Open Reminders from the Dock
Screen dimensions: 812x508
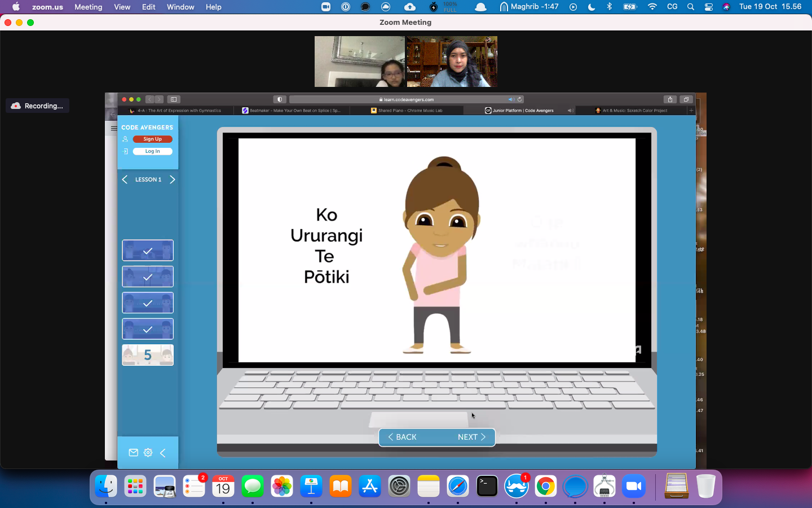(x=194, y=486)
